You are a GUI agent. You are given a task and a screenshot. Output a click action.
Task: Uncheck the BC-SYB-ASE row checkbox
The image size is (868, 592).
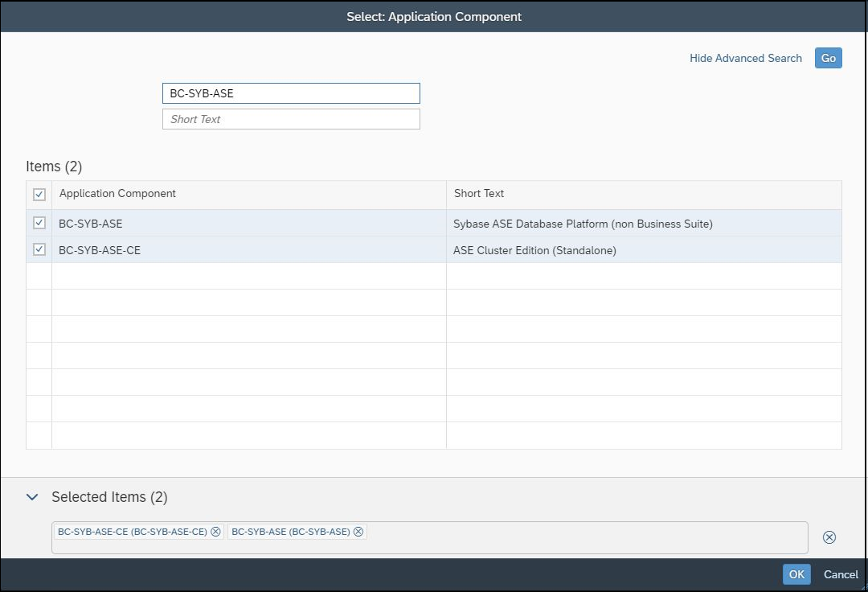tap(39, 223)
